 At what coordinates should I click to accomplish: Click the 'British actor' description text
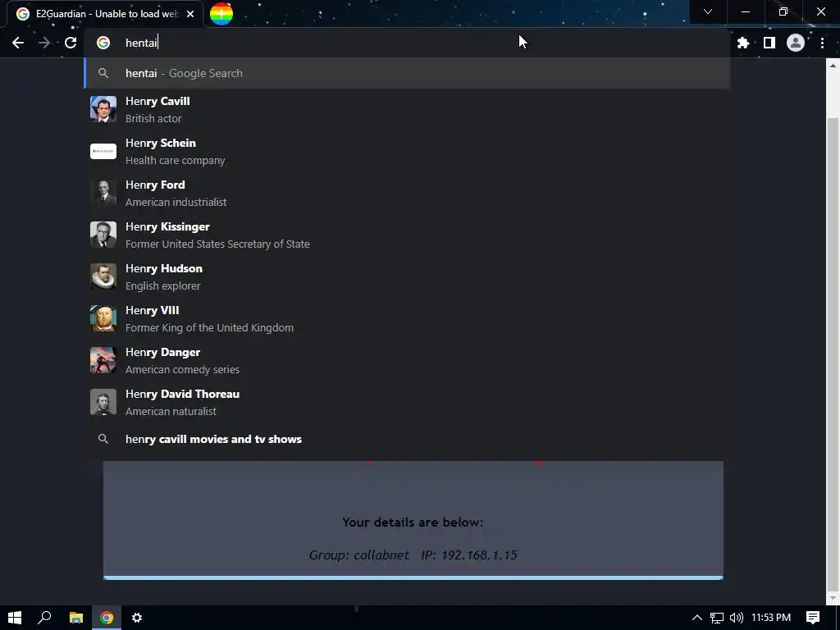click(153, 118)
